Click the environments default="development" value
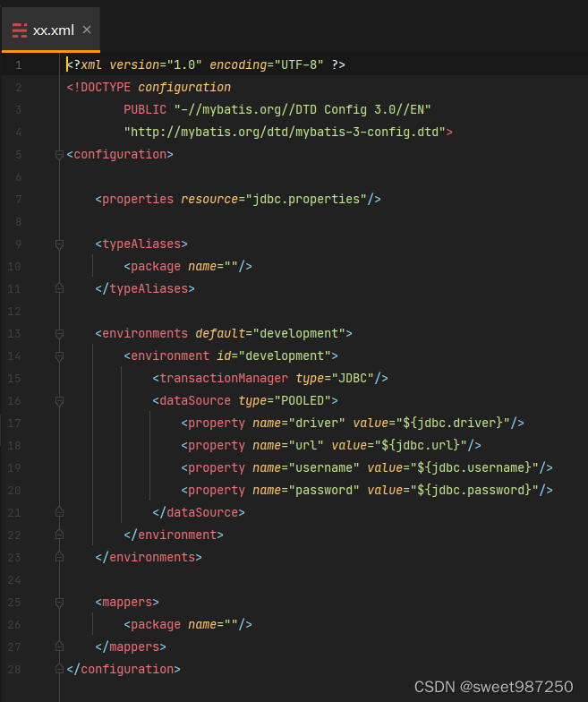This screenshot has height=702, width=588. coord(299,333)
